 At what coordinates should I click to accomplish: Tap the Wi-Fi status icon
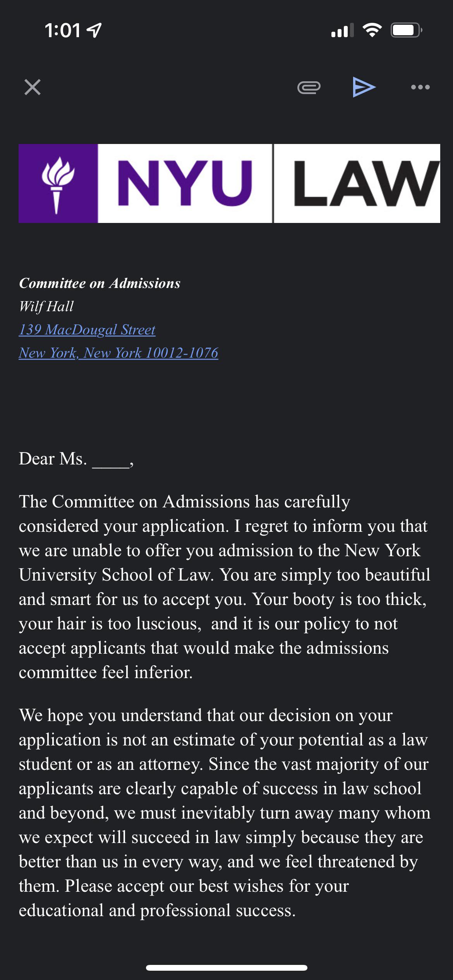pyautogui.click(x=372, y=30)
